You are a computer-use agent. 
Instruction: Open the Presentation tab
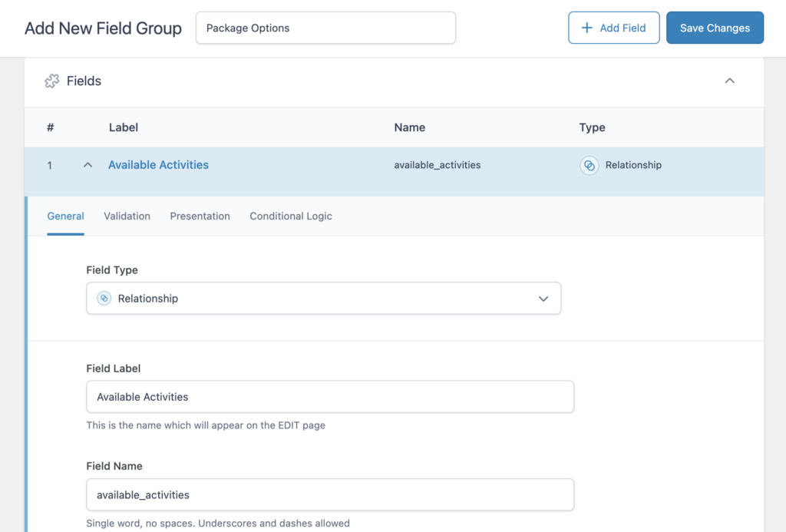[200, 216]
